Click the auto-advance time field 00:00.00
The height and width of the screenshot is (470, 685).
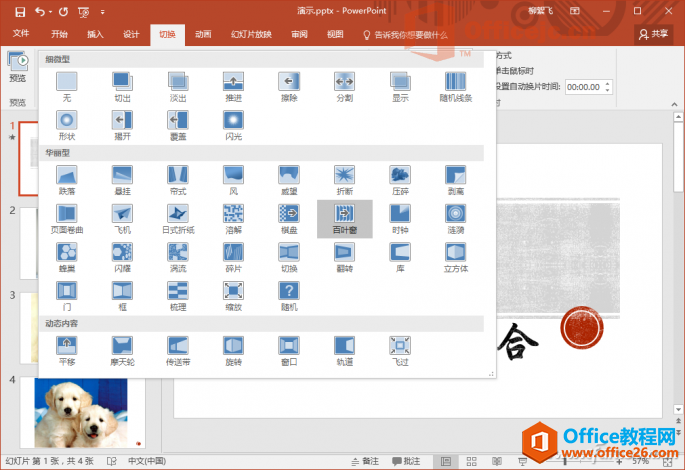[x=584, y=87]
